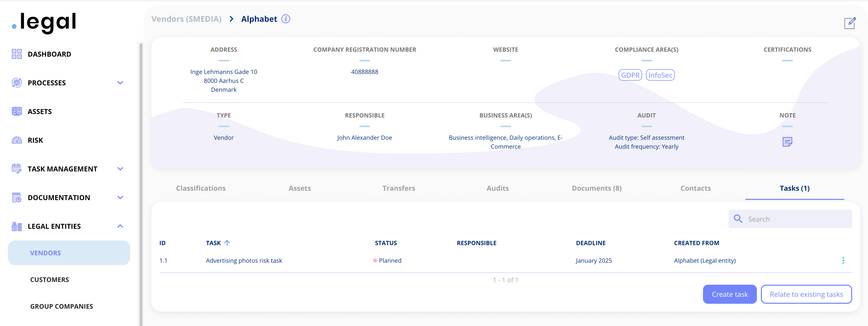The image size is (868, 326).
Task: Select Vendors in the sidebar
Action: (x=69, y=253)
